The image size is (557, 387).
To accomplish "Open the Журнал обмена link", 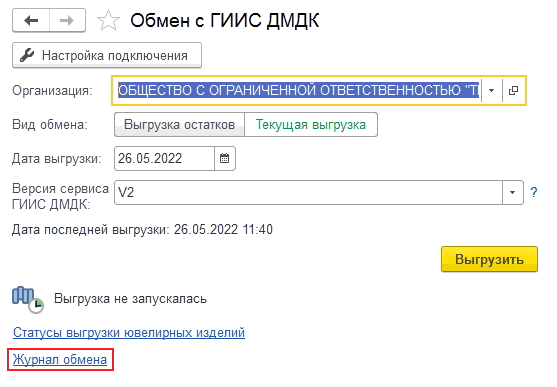I will (60, 360).
